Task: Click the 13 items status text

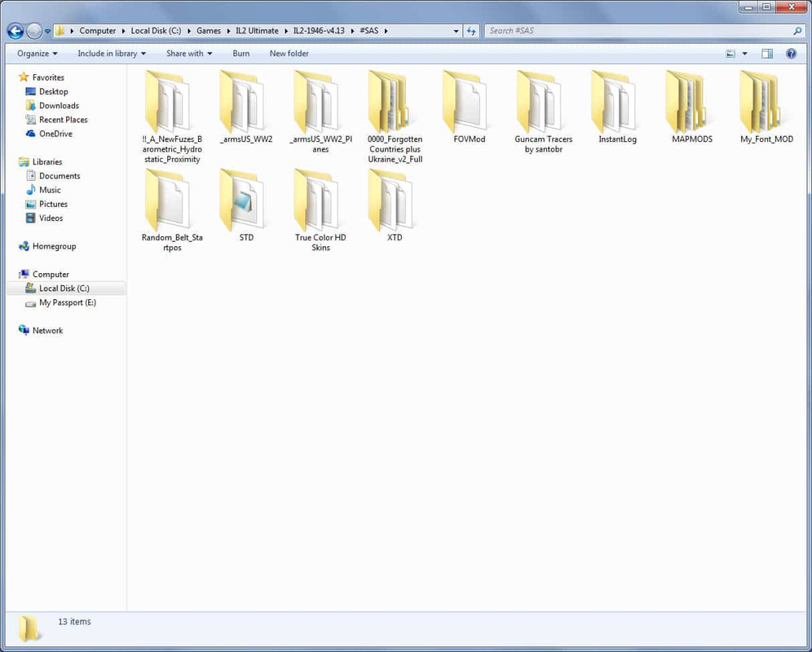Action: pyautogui.click(x=74, y=622)
